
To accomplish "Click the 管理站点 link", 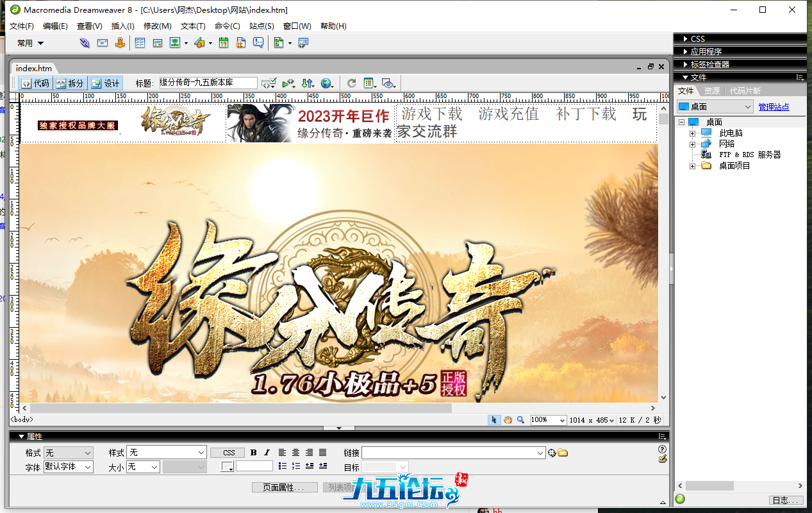I will 774,107.
